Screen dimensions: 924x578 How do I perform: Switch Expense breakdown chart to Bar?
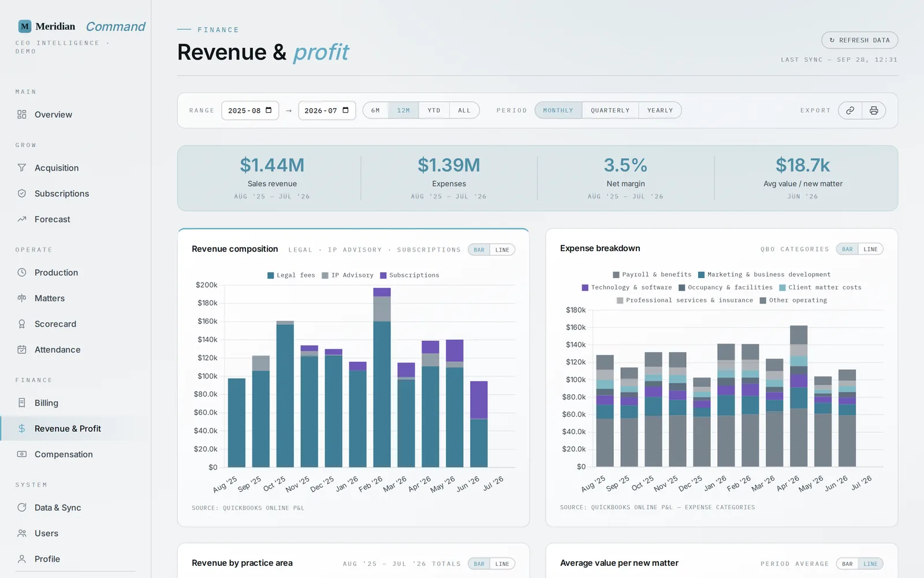[847, 249]
